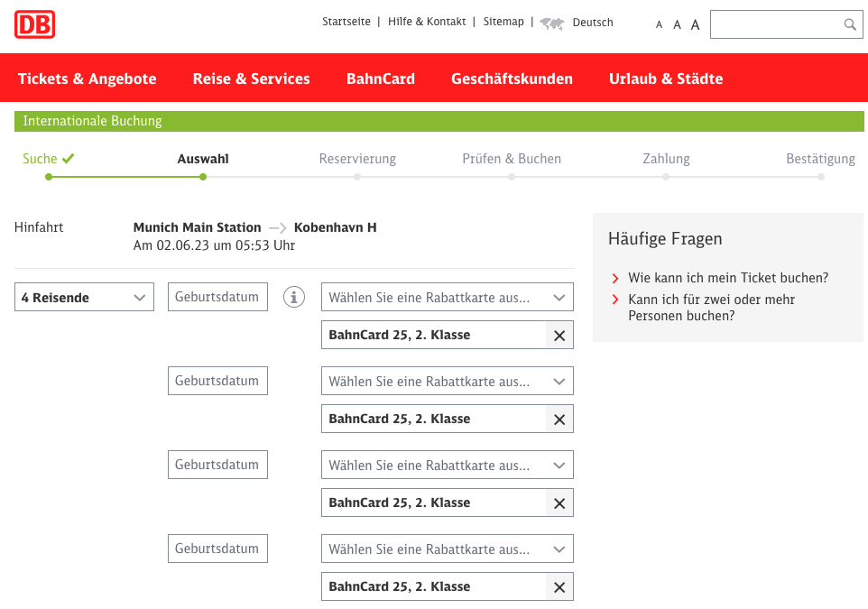Remove fourth traveler's BahnCard 25
The image size is (868, 609).
pyautogui.click(x=559, y=587)
